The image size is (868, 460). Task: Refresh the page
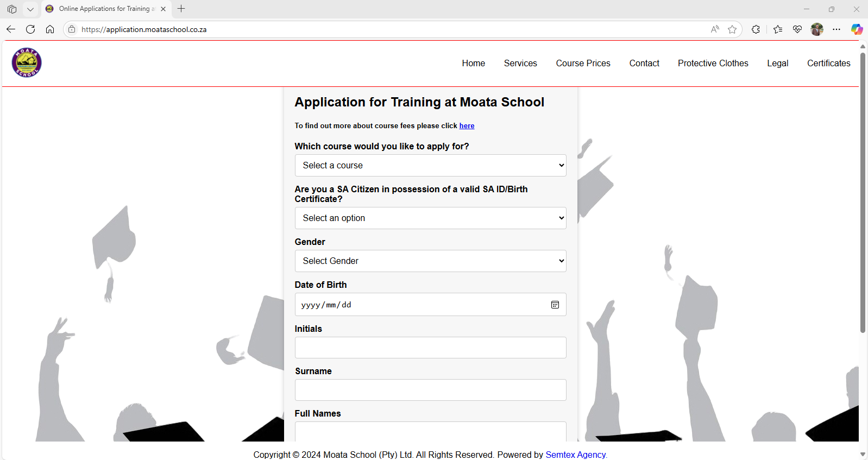(x=30, y=29)
